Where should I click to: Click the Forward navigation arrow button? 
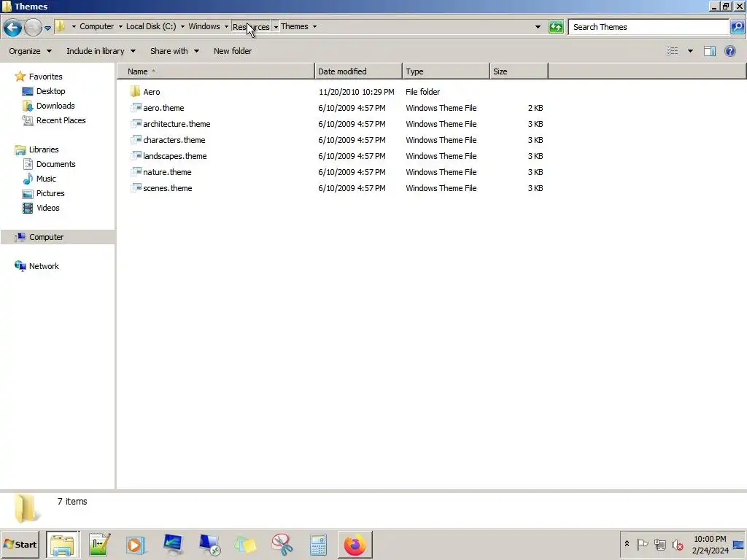coord(33,27)
